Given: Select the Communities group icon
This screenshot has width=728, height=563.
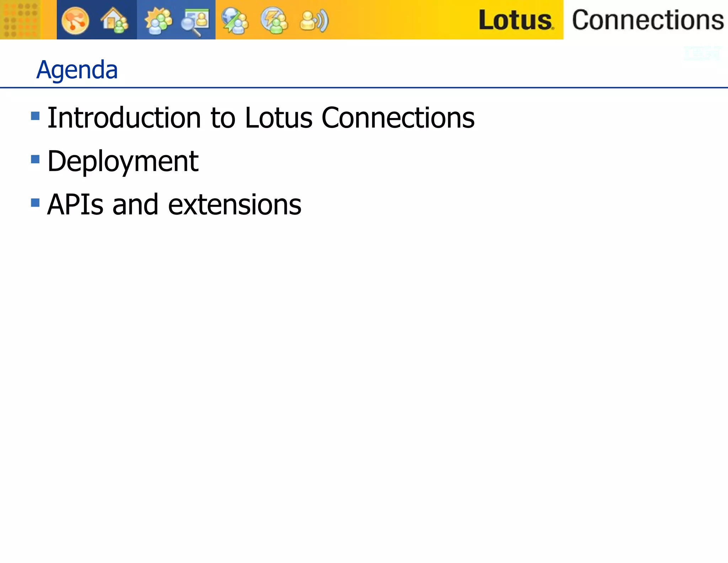Looking at the screenshot, I should [x=158, y=21].
